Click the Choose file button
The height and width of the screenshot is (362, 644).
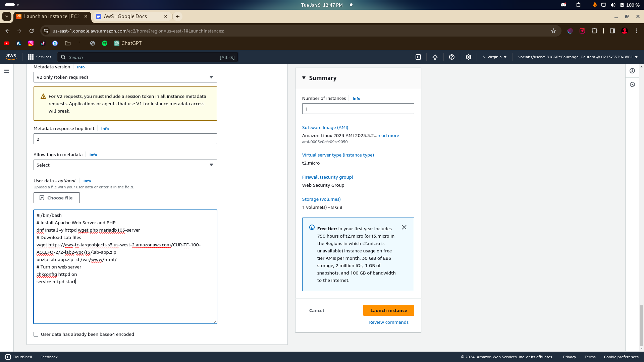pos(57,198)
